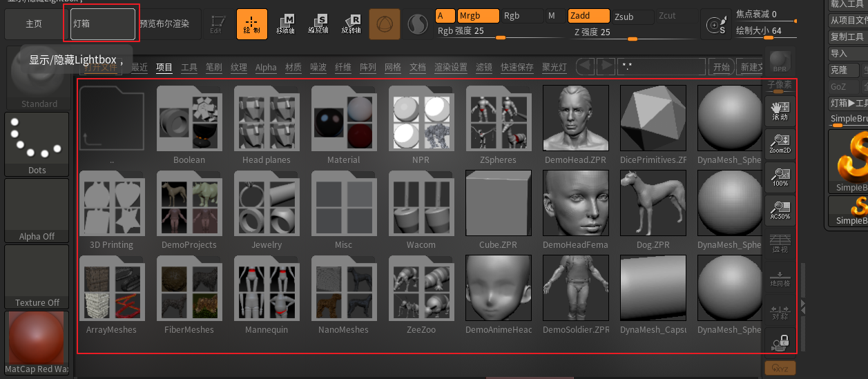Click the Scroll (滚动) hand icon
Viewport: 868px width, 379px height.
[780, 111]
